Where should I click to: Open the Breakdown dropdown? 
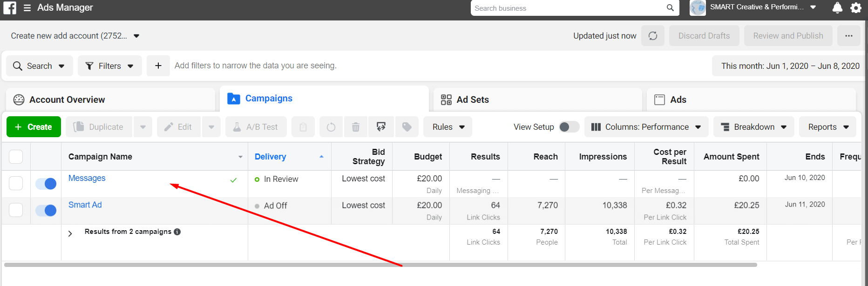click(x=754, y=127)
